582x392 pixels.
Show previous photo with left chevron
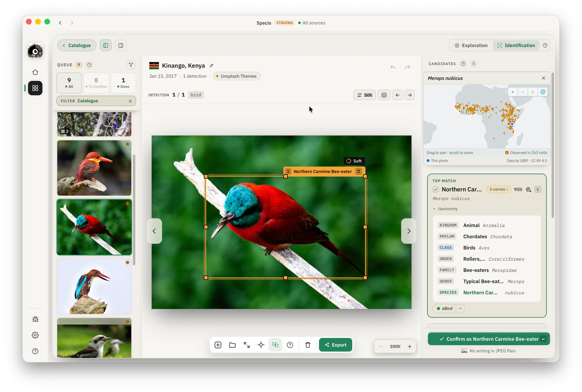tap(154, 231)
